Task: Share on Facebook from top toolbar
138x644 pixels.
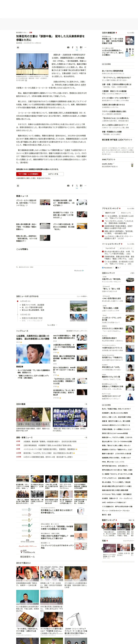Action: (73, 47)
